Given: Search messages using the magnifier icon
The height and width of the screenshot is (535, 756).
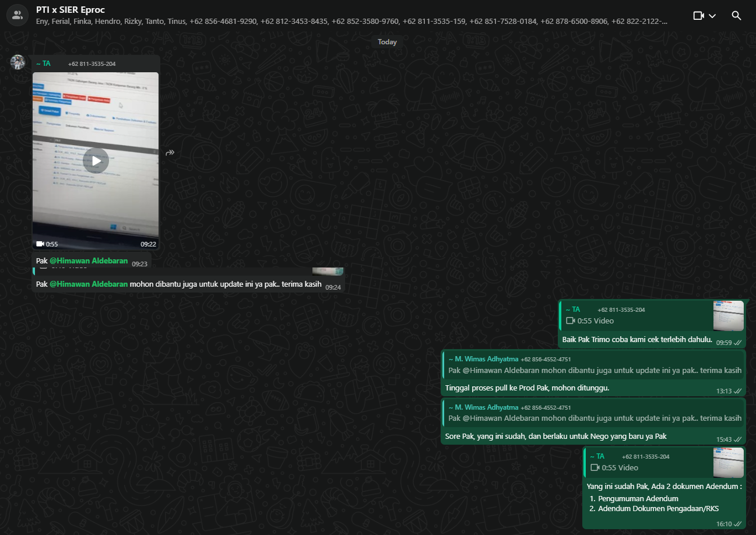Looking at the screenshot, I should tap(736, 16).
